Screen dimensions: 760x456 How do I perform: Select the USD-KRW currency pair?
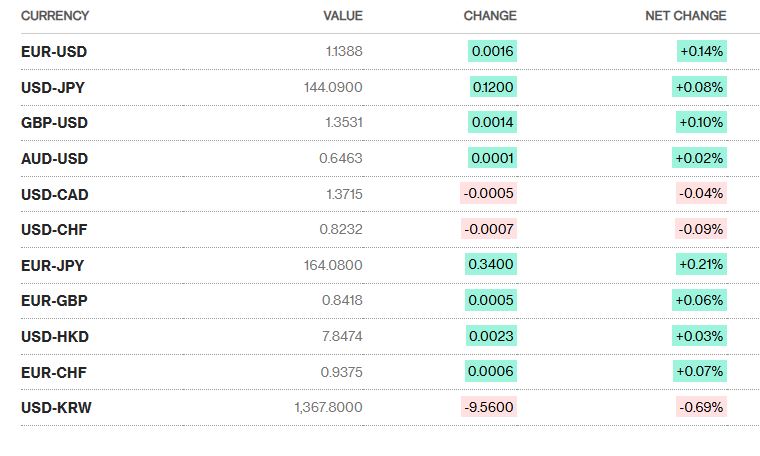tap(56, 407)
